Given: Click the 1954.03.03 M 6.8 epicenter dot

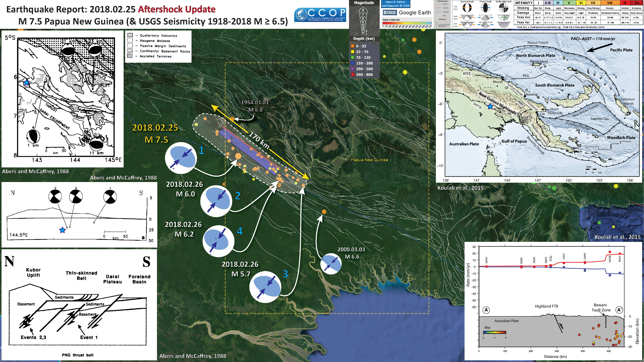Looking at the screenshot, I should (232, 119).
